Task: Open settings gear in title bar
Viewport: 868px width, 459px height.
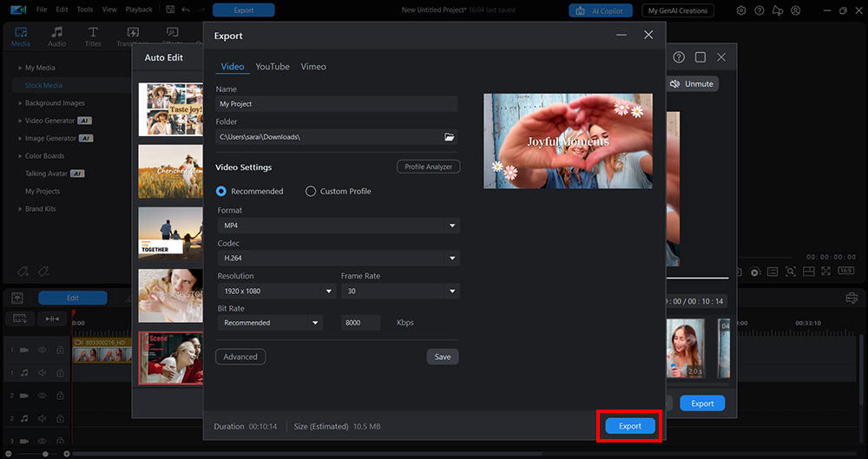Action: (x=741, y=10)
